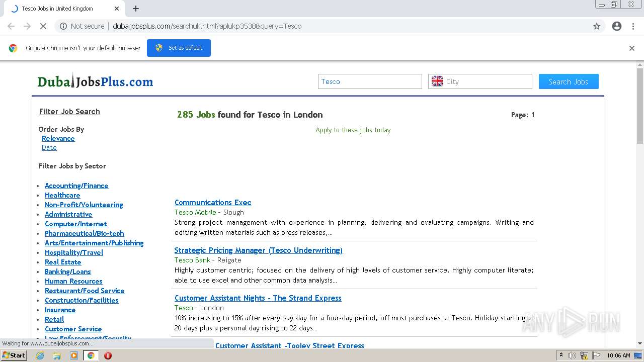Filter by Real Estate sector
This screenshot has height=362, width=644.
pyautogui.click(x=63, y=262)
